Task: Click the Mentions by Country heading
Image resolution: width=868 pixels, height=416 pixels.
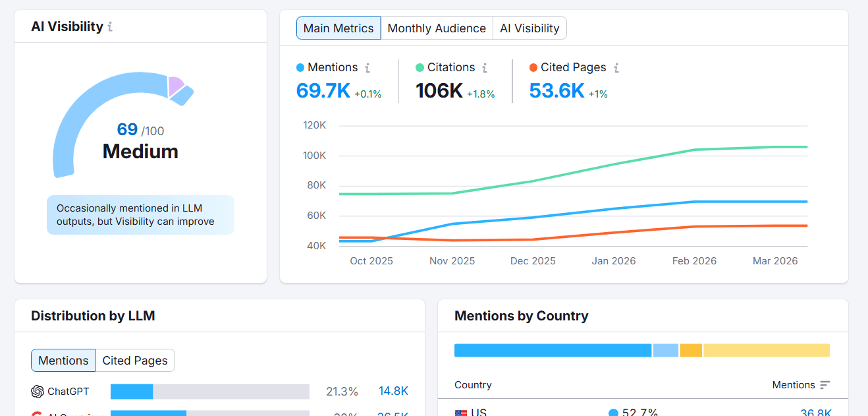Action: coord(522,316)
